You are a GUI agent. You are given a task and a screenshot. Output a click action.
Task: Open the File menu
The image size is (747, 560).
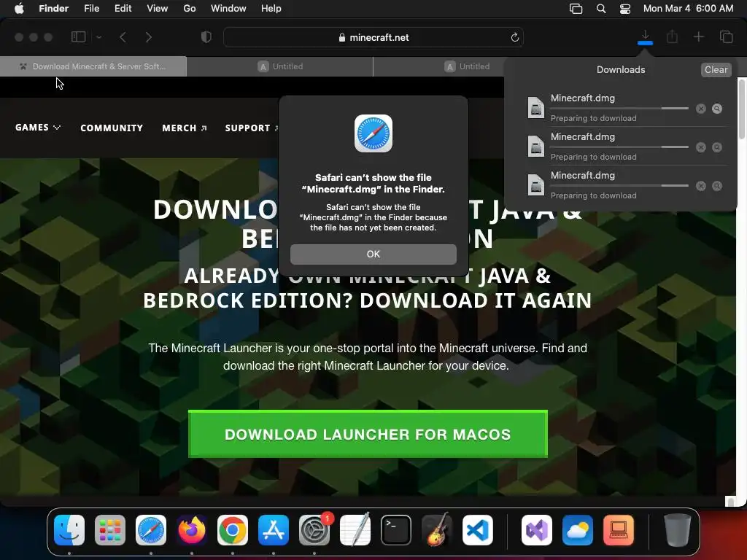91,9
